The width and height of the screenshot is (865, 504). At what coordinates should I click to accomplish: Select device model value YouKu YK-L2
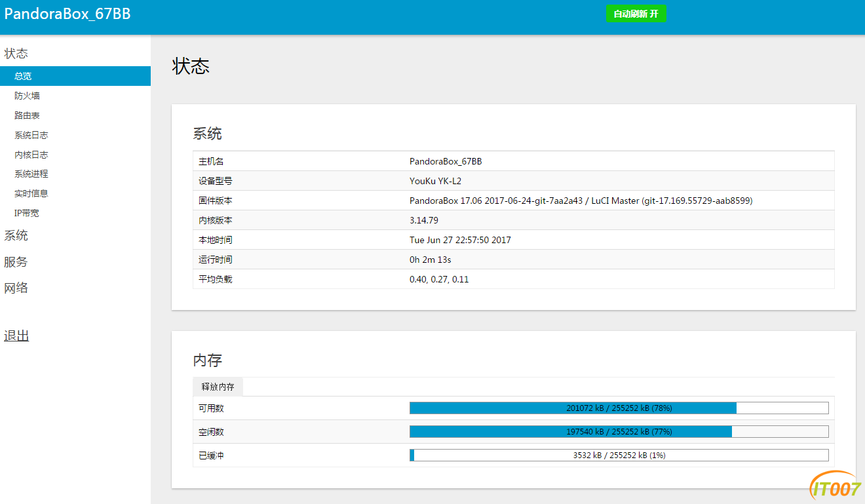(x=436, y=181)
